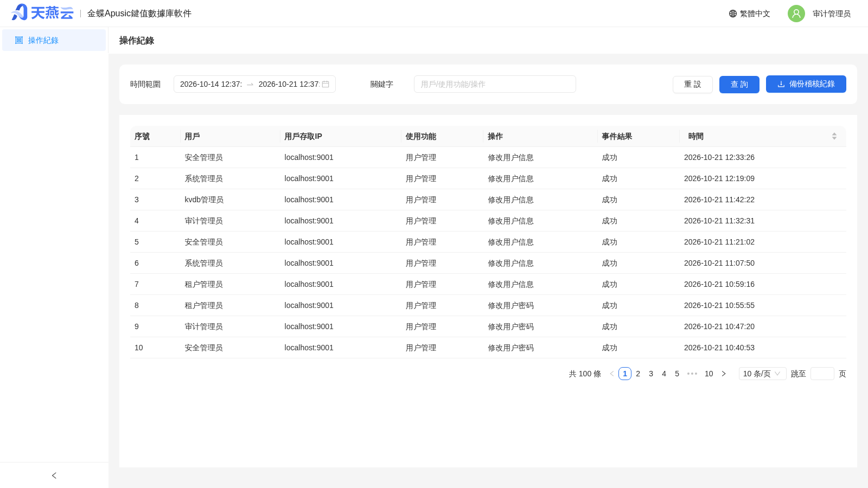The image size is (868, 488).
Task: Click the 重設 button
Action: click(693, 84)
